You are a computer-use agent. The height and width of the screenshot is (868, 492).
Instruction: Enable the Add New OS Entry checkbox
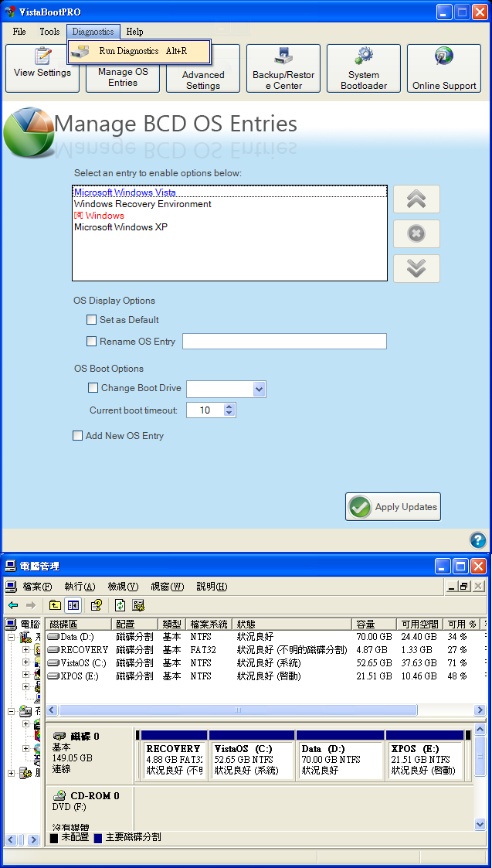[78, 436]
